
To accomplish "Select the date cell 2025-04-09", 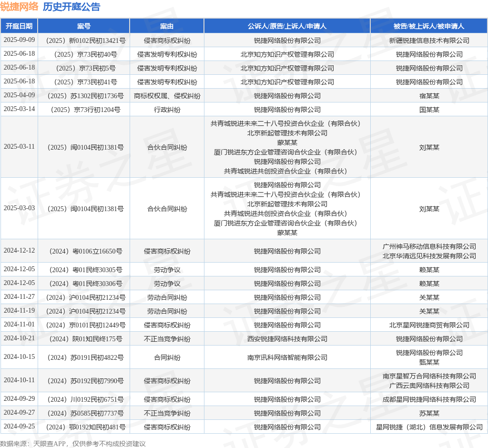I will pyautogui.click(x=19, y=95).
